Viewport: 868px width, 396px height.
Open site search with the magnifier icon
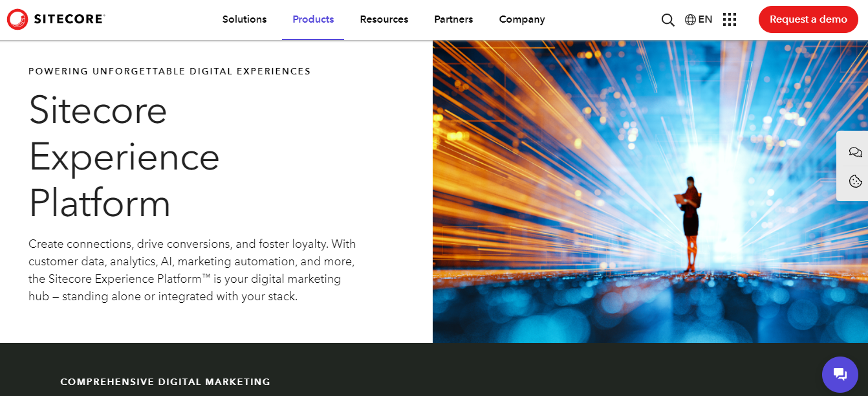667,19
